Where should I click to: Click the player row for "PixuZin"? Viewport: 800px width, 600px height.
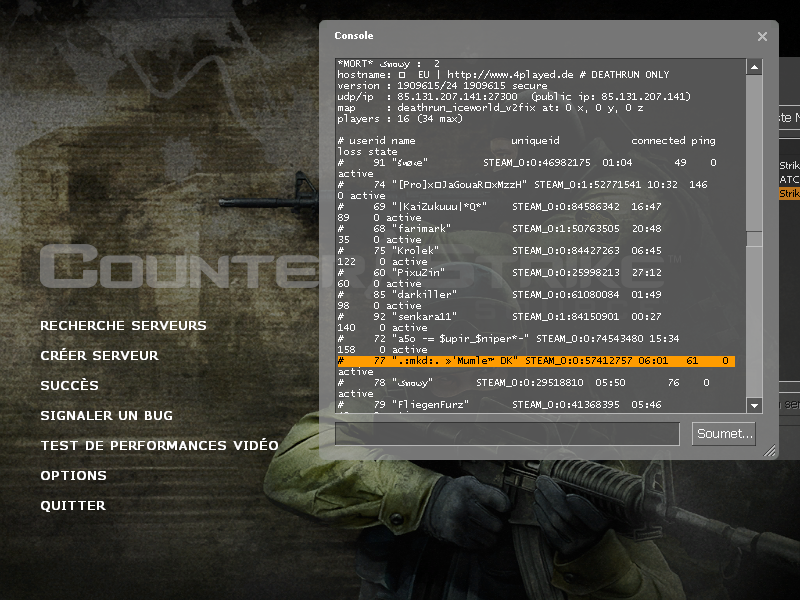(x=499, y=272)
